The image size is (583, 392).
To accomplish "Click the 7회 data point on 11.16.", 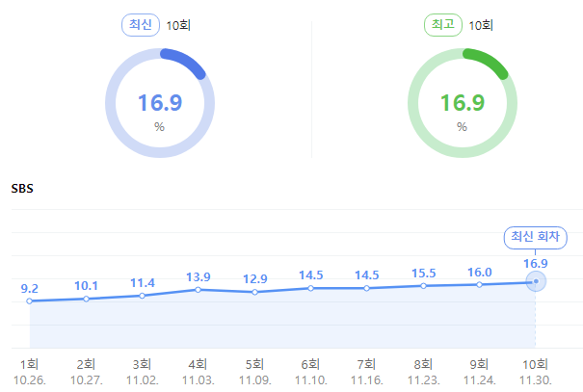I will click(366, 288).
